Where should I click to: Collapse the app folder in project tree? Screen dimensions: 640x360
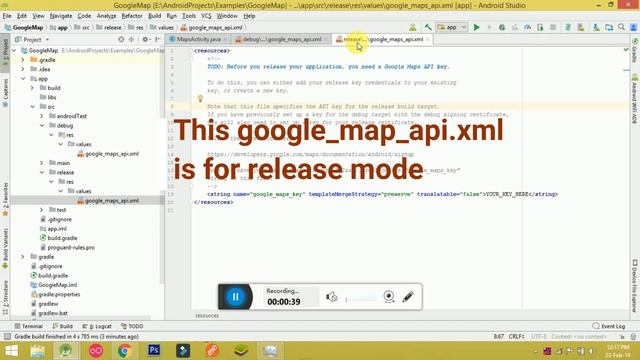(x=23, y=79)
